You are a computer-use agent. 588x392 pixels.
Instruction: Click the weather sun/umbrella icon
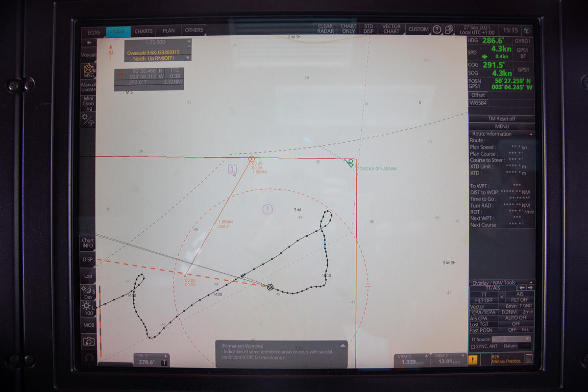88,120
